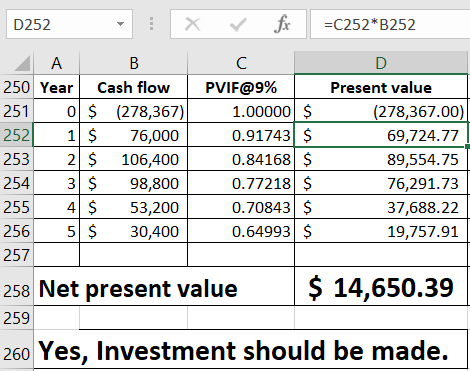Select present value cell 69,724.77
This screenshot has height=371, width=470.
click(x=381, y=135)
